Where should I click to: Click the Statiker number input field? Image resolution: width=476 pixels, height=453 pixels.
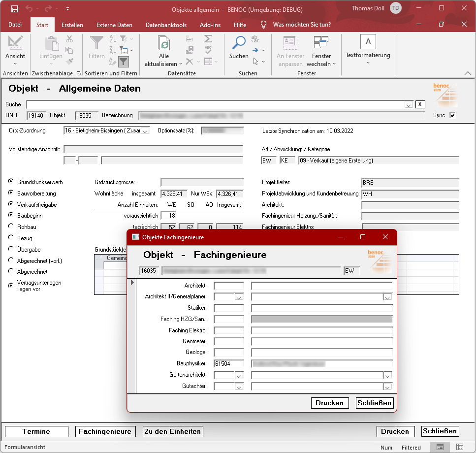coord(228,308)
